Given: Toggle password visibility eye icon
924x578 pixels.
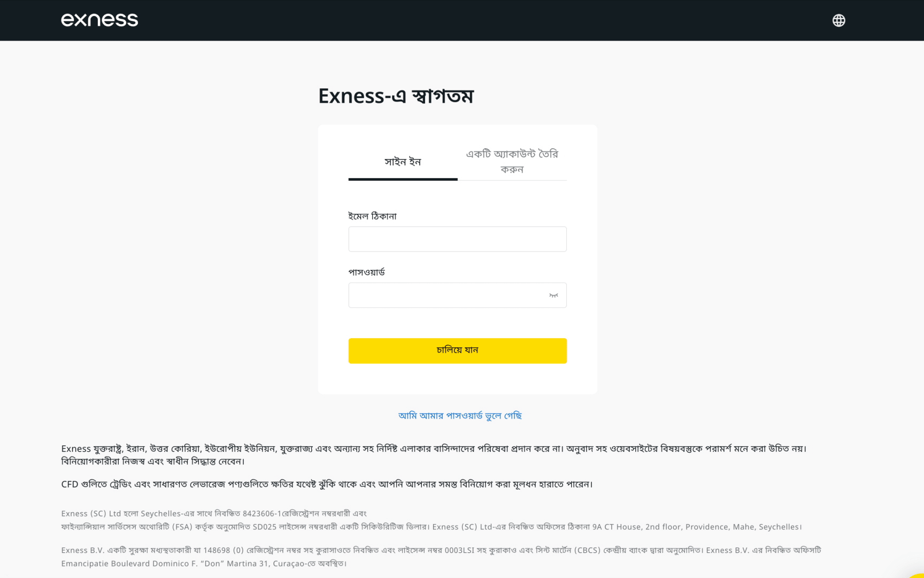Looking at the screenshot, I should [553, 295].
